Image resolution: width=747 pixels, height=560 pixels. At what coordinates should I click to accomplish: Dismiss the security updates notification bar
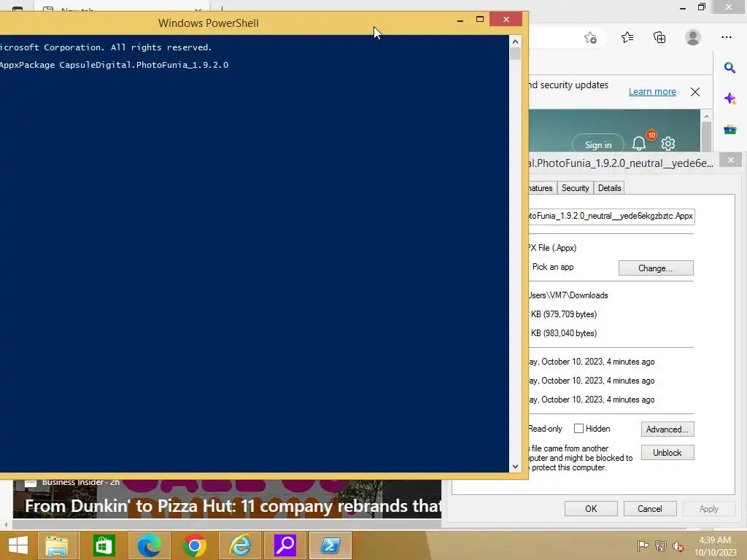pos(695,92)
